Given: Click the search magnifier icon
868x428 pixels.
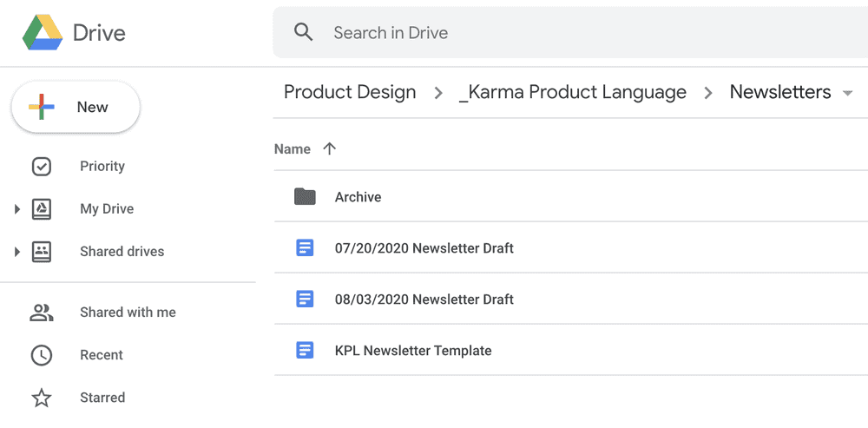Looking at the screenshot, I should [303, 32].
